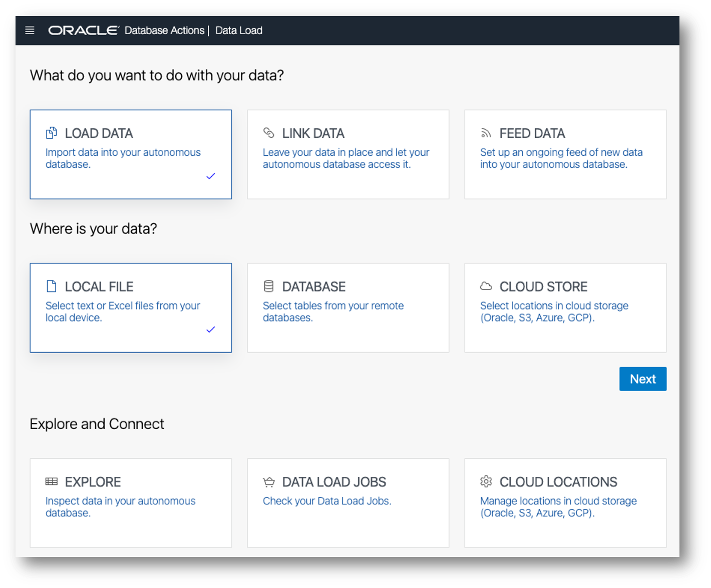The image size is (711, 588).
Task: Click the Explore table grid icon
Action: click(x=52, y=482)
